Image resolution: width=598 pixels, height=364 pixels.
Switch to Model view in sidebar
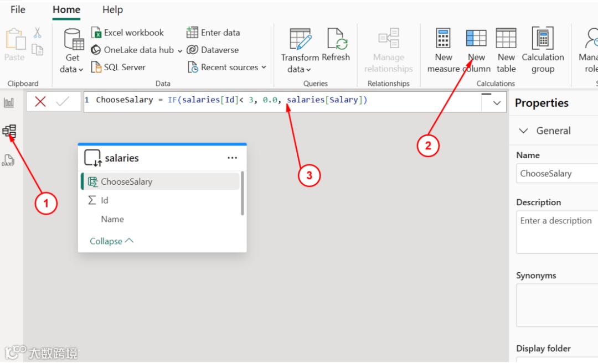[9, 131]
